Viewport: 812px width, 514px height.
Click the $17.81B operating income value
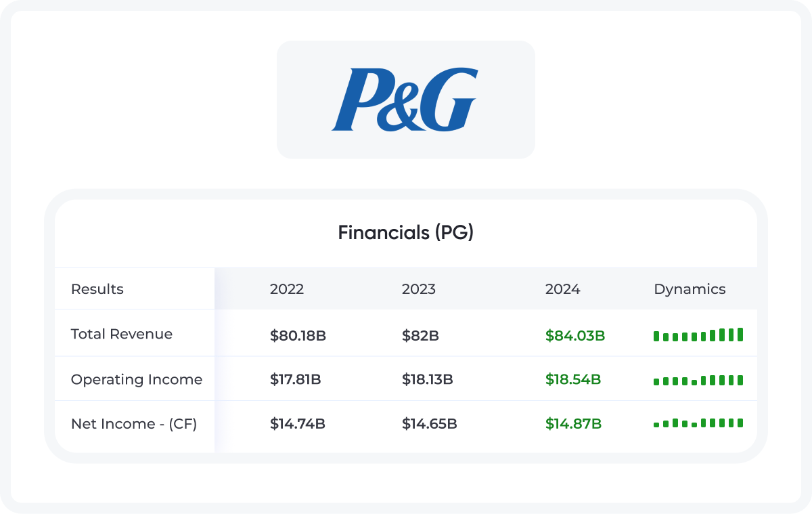(x=296, y=379)
